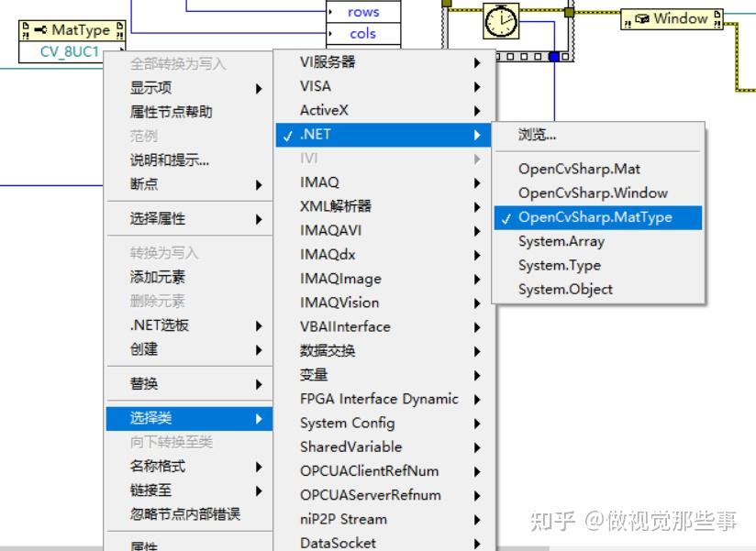Image resolution: width=756 pixels, height=551 pixels.
Task: Open 说明和提示... dialog
Action: click(x=190, y=160)
